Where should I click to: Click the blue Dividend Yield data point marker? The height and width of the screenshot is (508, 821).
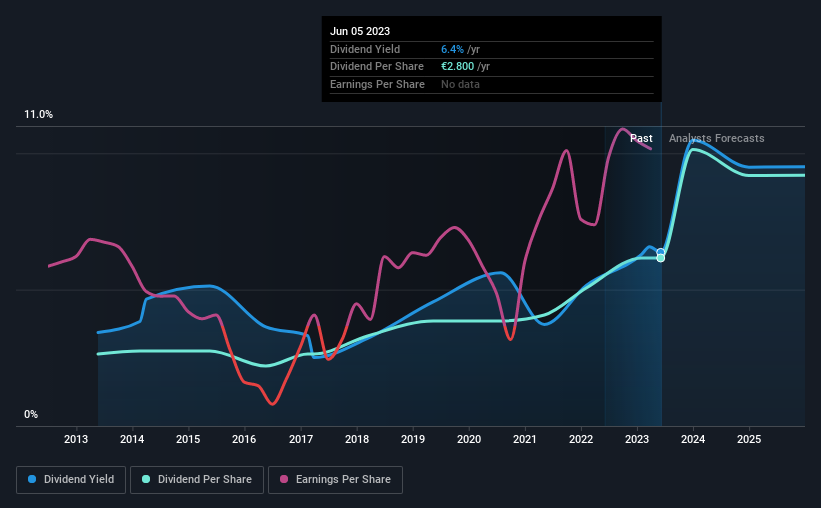661,252
